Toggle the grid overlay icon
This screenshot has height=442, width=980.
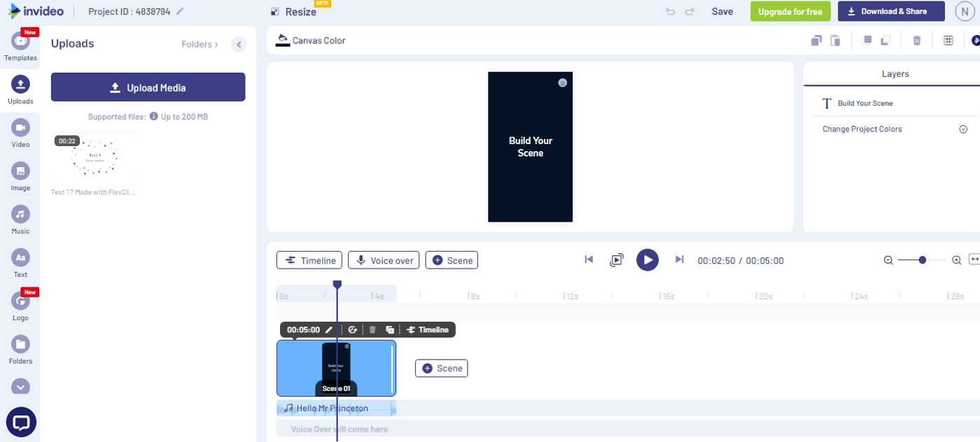point(948,41)
